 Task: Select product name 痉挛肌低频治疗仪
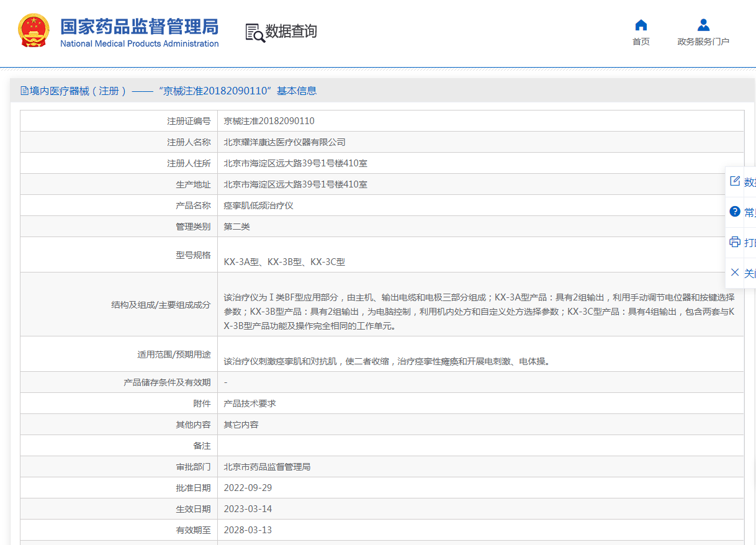pos(259,205)
